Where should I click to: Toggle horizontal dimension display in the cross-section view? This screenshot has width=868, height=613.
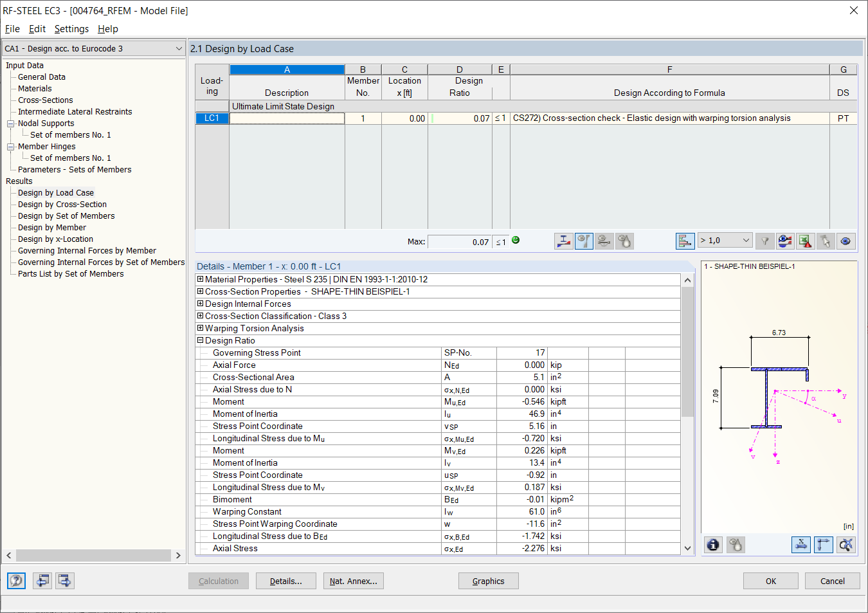click(801, 545)
